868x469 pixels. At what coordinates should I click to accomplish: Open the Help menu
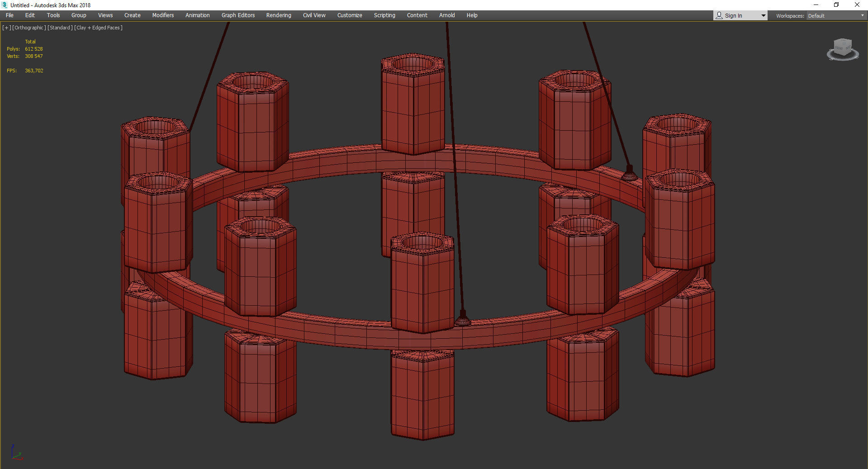coord(472,15)
